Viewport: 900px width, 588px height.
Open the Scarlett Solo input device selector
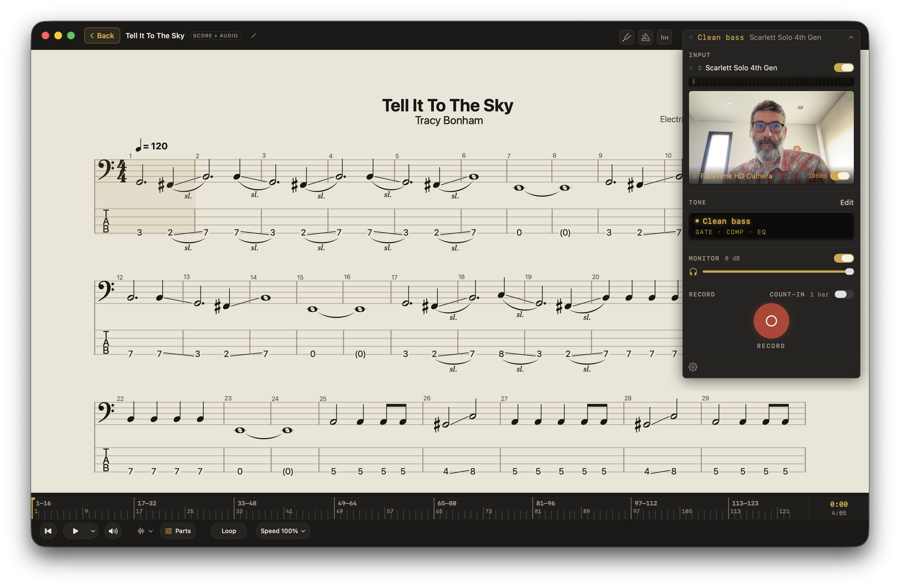pos(737,68)
